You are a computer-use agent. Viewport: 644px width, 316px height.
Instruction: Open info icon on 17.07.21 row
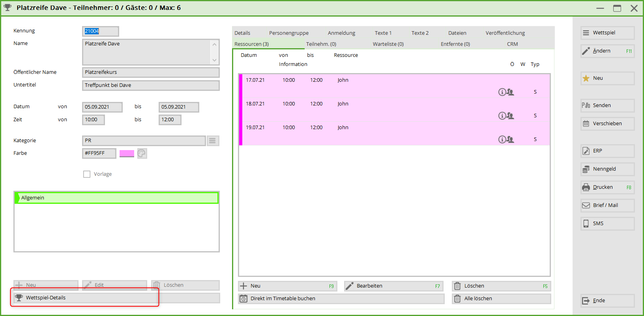point(502,92)
